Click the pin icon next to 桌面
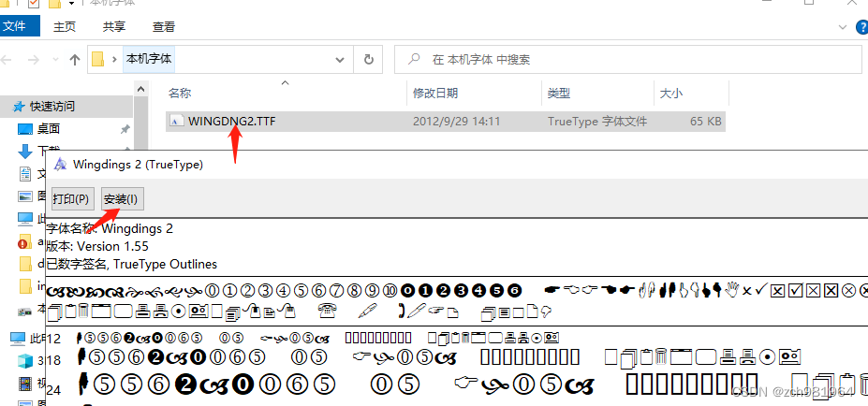 coord(125,129)
